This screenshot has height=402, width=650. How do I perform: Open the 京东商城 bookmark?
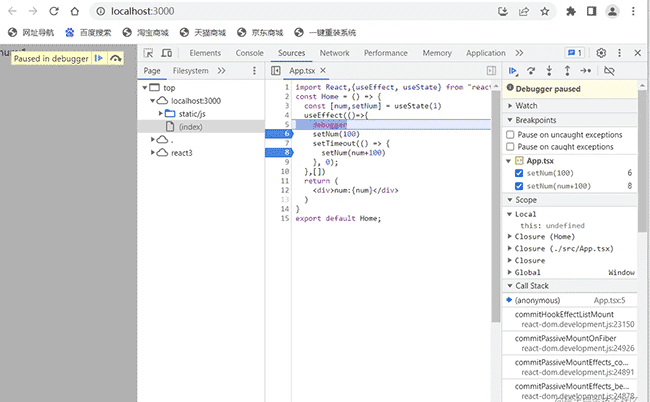click(260, 32)
